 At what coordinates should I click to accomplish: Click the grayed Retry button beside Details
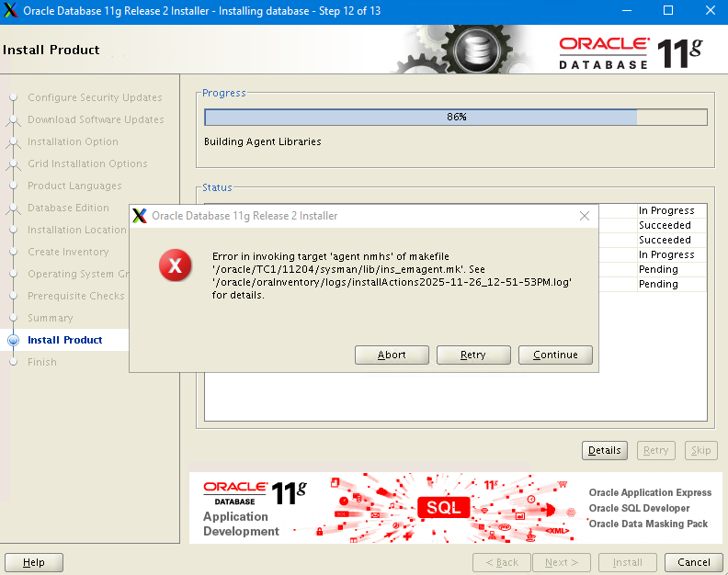(655, 450)
